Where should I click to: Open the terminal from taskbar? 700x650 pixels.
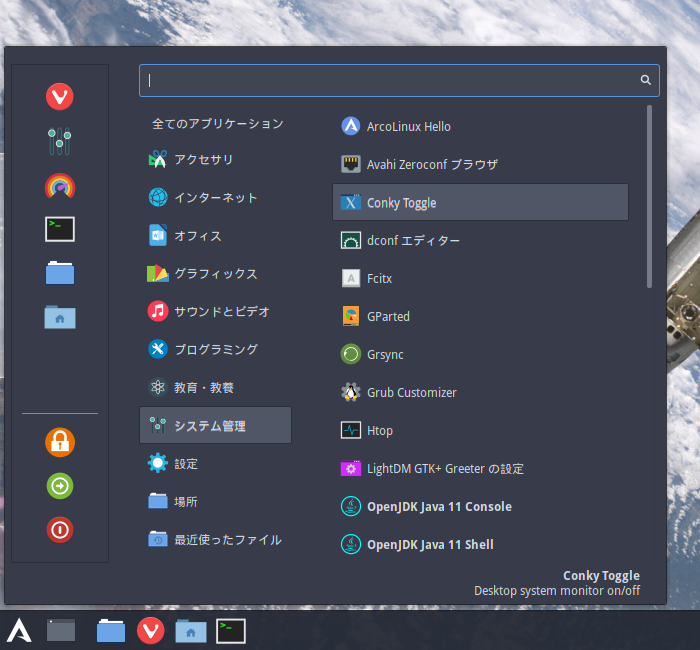[231, 631]
